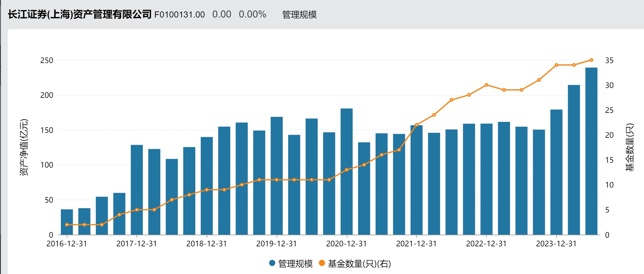Click the final, tallest blue bar

(591, 151)
